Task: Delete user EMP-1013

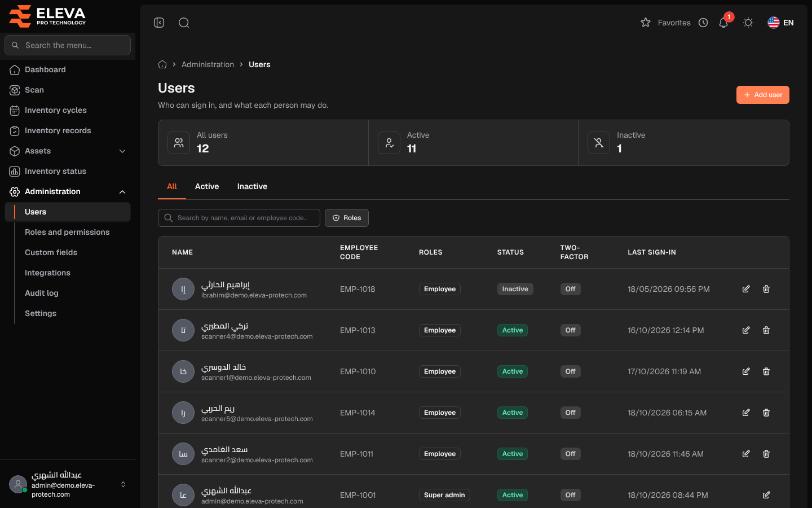Action: (x=766, y=330)
